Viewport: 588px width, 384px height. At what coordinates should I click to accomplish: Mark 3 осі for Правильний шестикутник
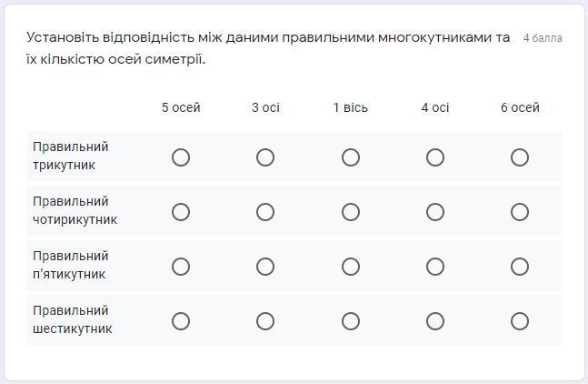[x=265, y=321]
